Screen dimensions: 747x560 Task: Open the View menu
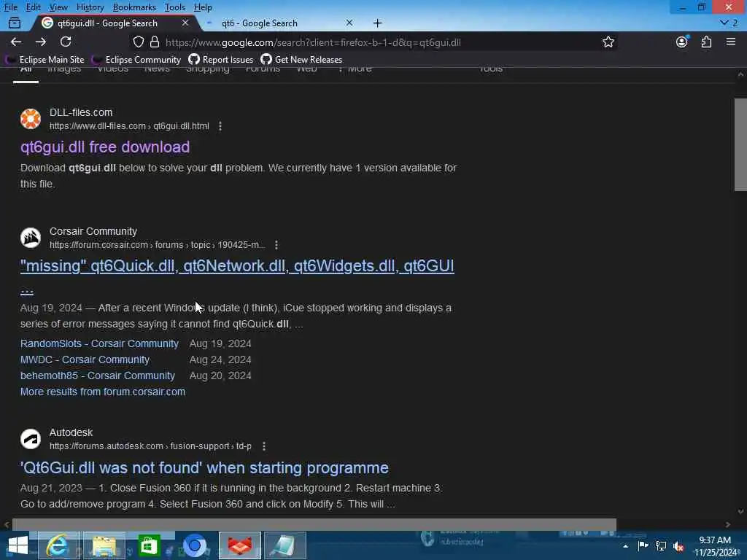pos(58,7)
